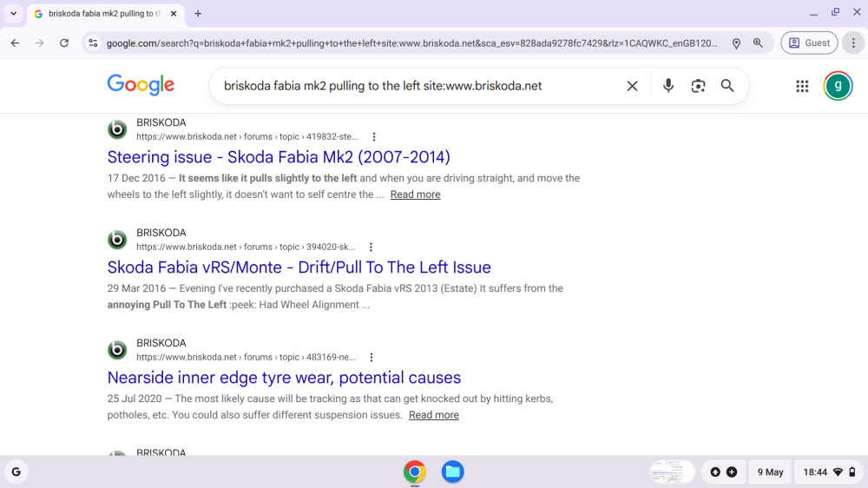Clear the search box text

(632, 86)
